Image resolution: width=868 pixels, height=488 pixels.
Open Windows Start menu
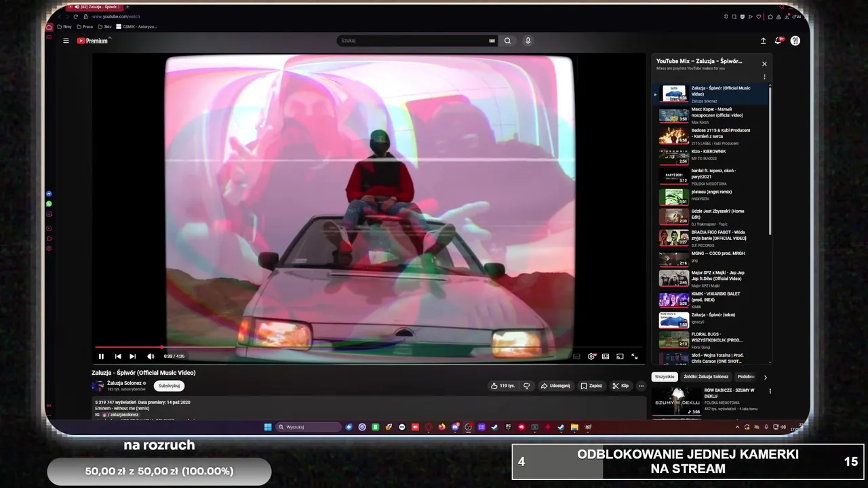click(268, 427)
